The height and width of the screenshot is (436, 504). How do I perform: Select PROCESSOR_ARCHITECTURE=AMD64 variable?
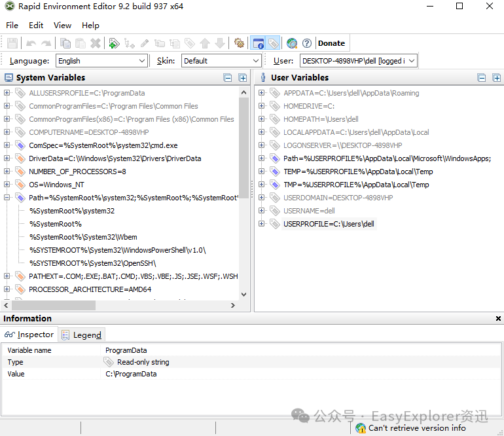pos(90,289)
